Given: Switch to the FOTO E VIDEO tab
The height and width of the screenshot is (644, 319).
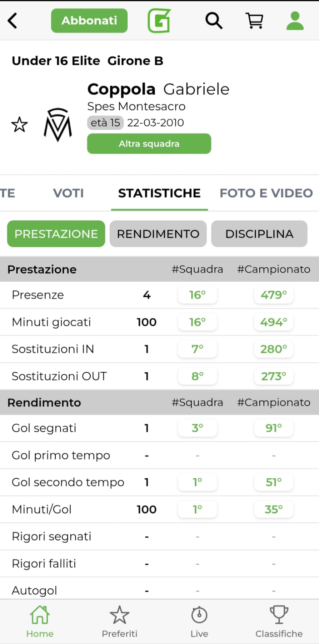Looking at the screenshot, I should (266, 193).
